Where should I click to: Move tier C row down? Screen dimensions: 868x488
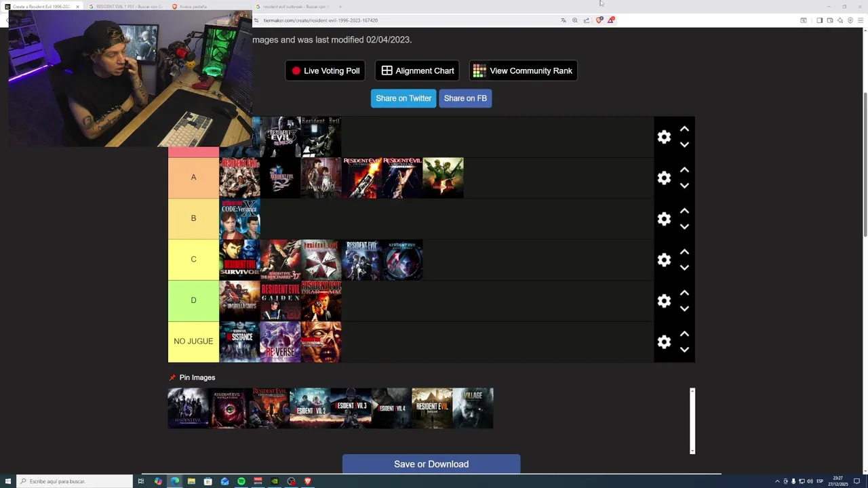click(684, 268)
